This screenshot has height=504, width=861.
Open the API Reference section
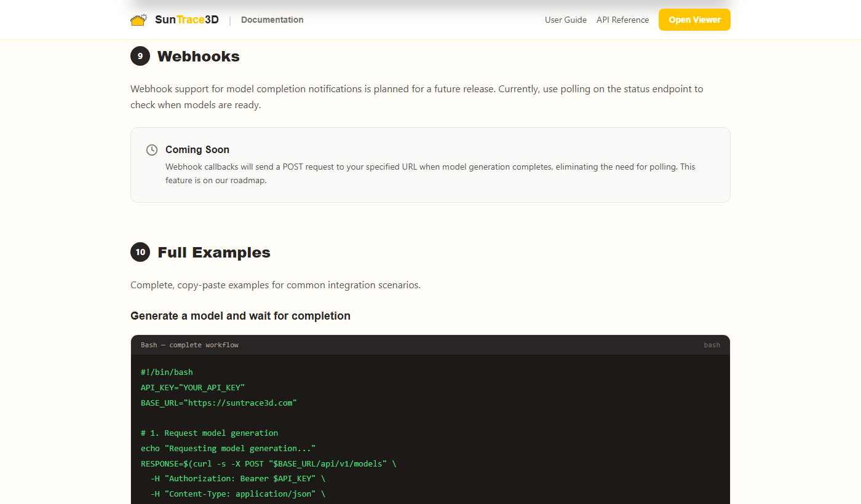622,20
